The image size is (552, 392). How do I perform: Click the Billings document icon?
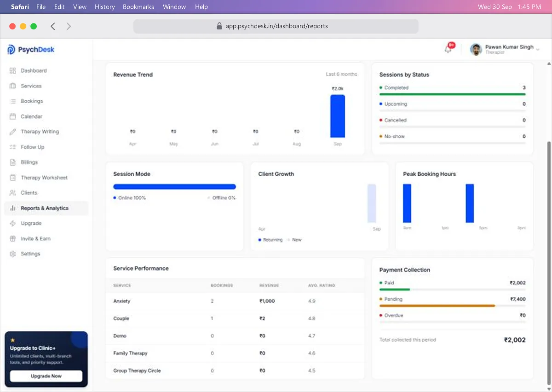click(x=13, y=162)
